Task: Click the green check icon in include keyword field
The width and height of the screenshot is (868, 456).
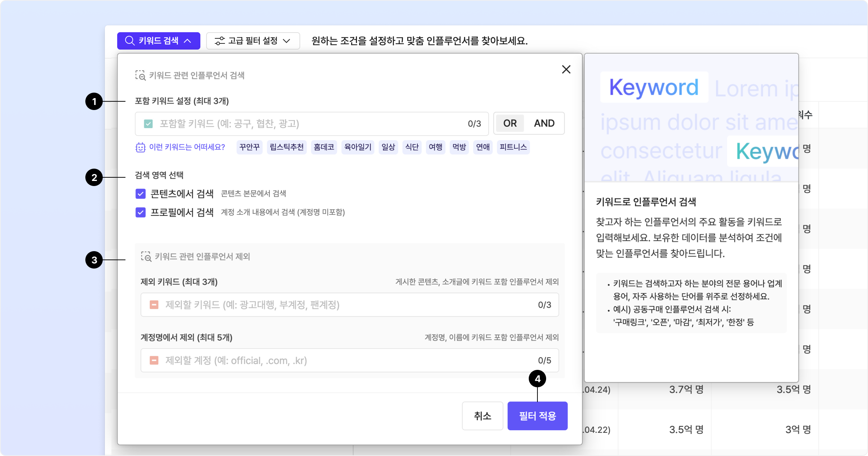Action: pyautogui.click(x=148, y=124)
